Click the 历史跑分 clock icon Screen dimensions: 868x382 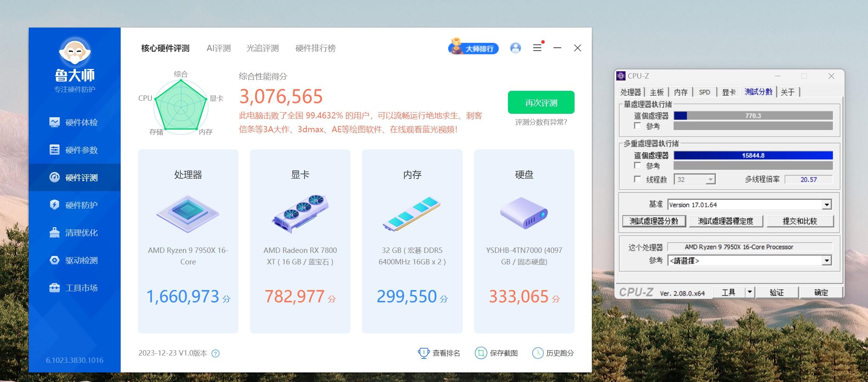(538, 353)
